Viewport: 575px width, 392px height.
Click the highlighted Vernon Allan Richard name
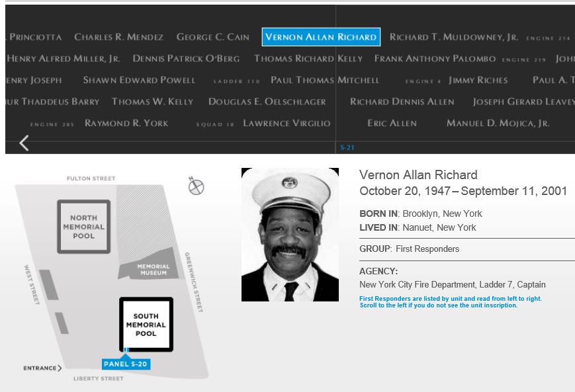coord(321,37)
